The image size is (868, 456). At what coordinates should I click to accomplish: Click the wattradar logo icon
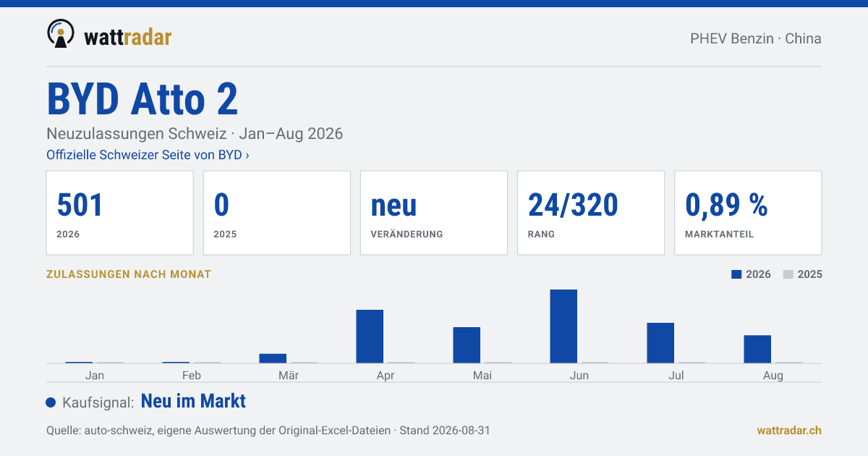click(x=60, y=34)
